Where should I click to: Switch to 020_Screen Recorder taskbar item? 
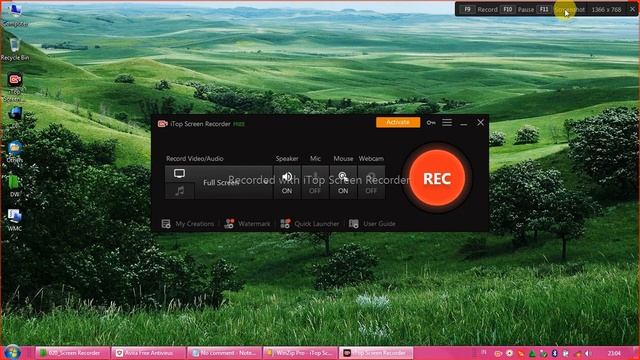pyautogui.click(x=73, y=353)
